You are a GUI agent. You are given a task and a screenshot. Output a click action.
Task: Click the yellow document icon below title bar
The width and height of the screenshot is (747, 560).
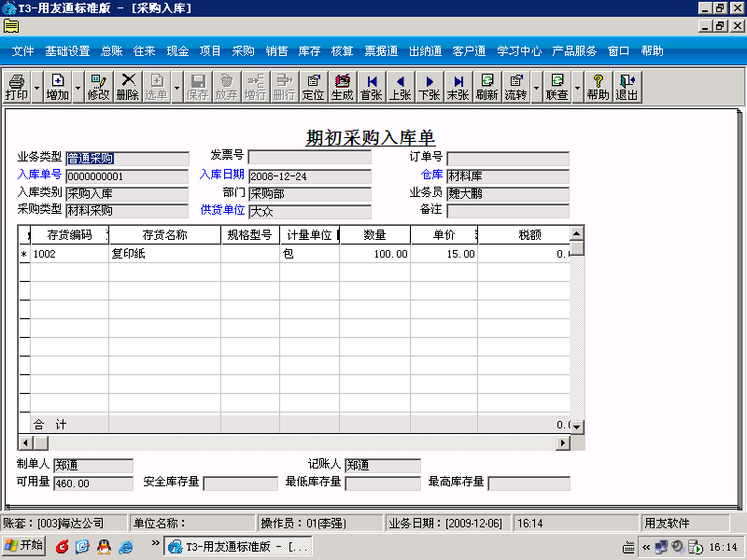(11, 26)
